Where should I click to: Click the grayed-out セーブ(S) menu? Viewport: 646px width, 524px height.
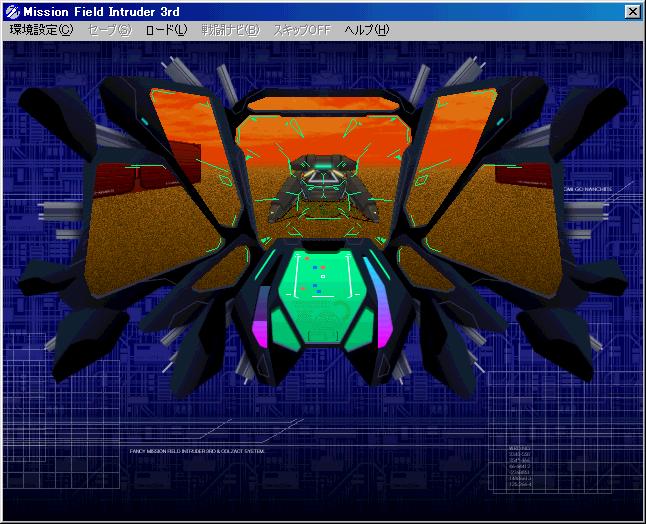pos(110,30)
